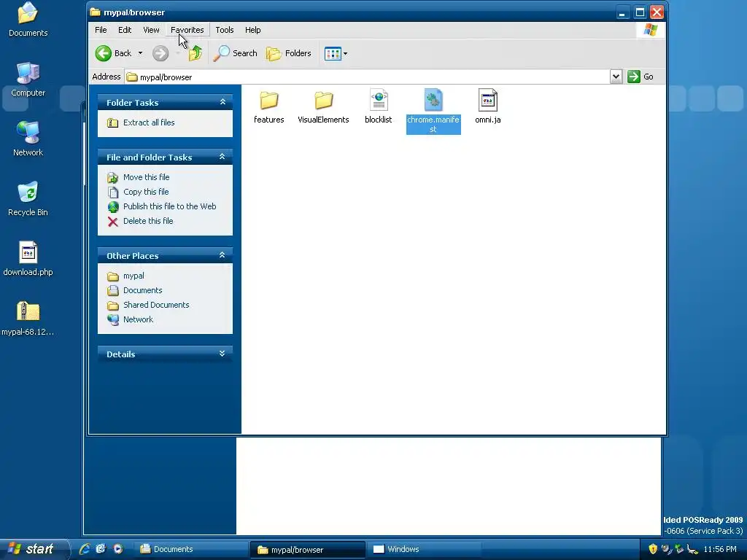Select the Recycle Bin desktop icon
Viewport: 747px width, 560px height.
pos(28,198)
